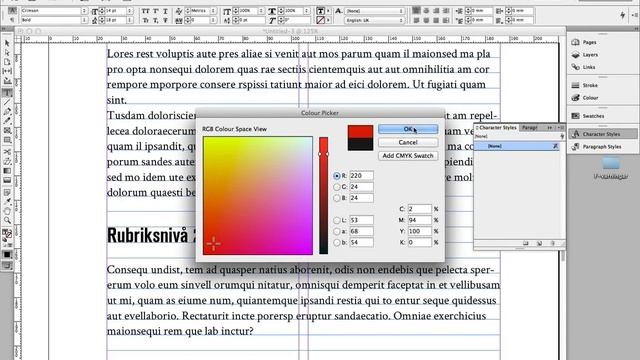The height and width of the screenshot is (360, 640).
Task: Open the leading value dropdown
Action: pyautogui.click(x=130, y=20)
